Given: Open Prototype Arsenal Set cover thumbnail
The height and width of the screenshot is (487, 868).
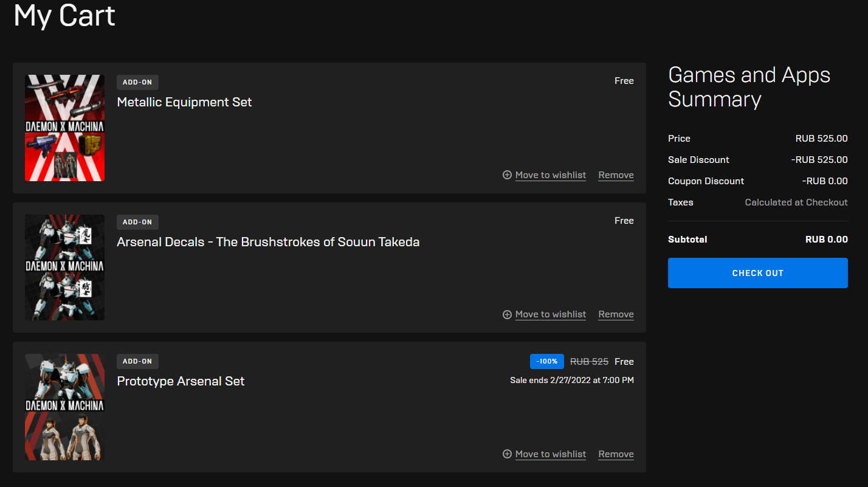Looking at the screenshot, I should click(x=64, y=407).
